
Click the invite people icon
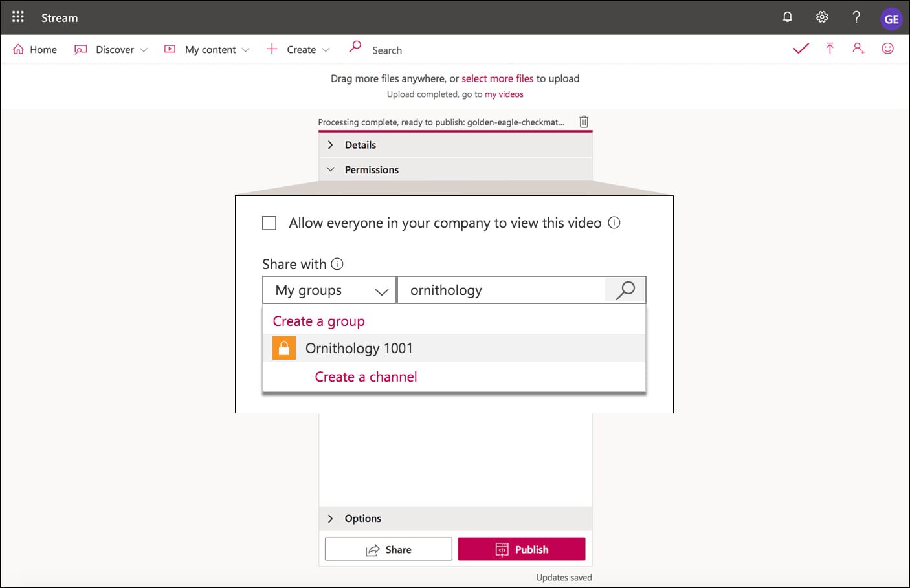tap(858, 49)
